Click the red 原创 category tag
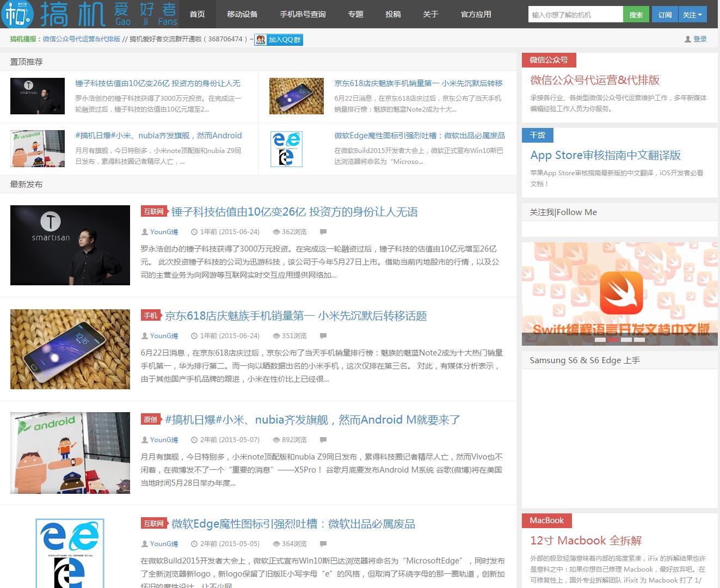This screenshot has width=720, height=588. [150, 420]
